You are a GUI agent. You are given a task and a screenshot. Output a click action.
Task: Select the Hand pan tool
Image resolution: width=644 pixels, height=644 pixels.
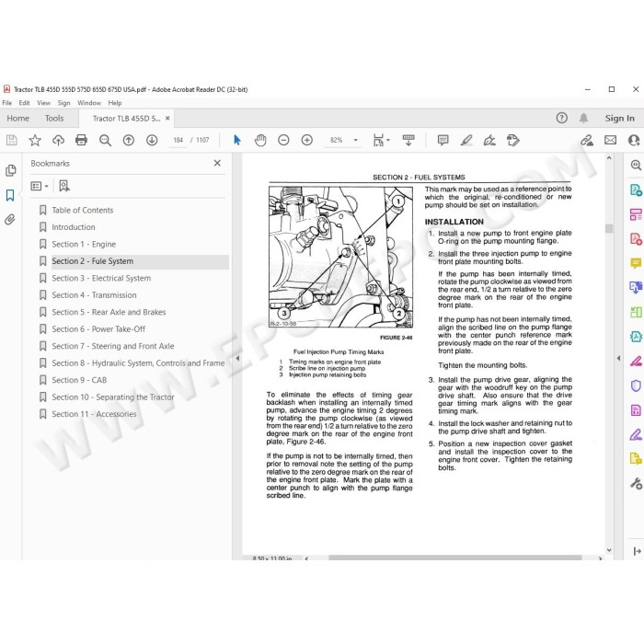[x=260, y=140]
